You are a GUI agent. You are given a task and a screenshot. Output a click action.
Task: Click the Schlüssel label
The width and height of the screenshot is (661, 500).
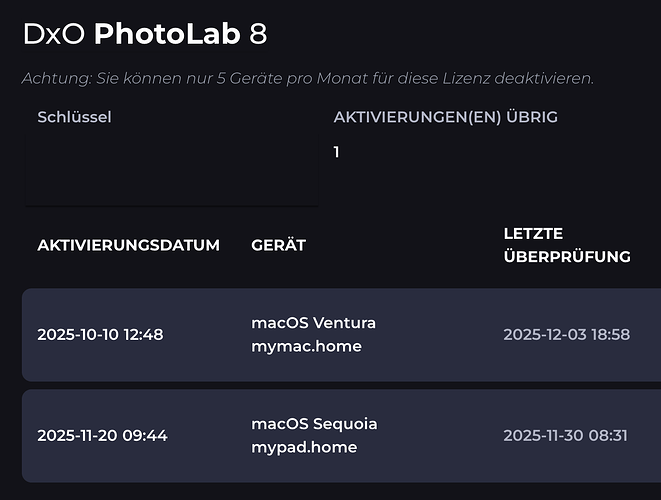tap(74, 117)
